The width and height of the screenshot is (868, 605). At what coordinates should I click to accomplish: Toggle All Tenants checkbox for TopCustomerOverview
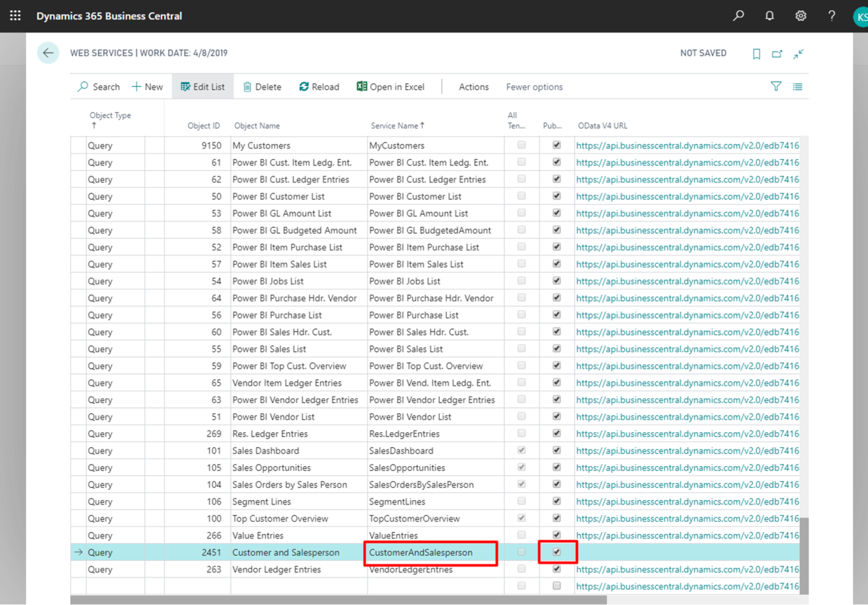[522, 518]
